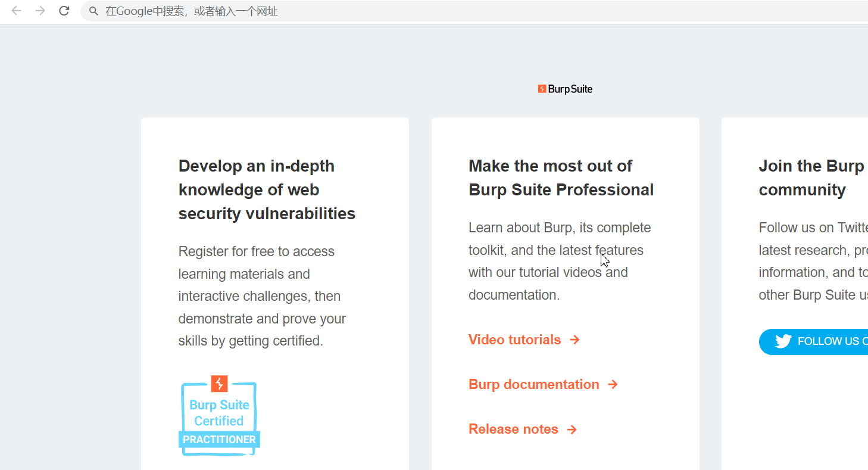Click the arrow beside Burp documentation
This screenshot has width=868, height=470.
613,384
